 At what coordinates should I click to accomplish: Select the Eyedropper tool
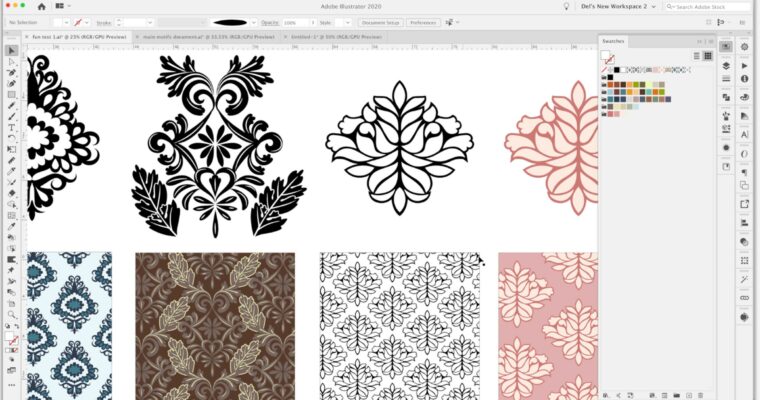click(x=12, y=226)
